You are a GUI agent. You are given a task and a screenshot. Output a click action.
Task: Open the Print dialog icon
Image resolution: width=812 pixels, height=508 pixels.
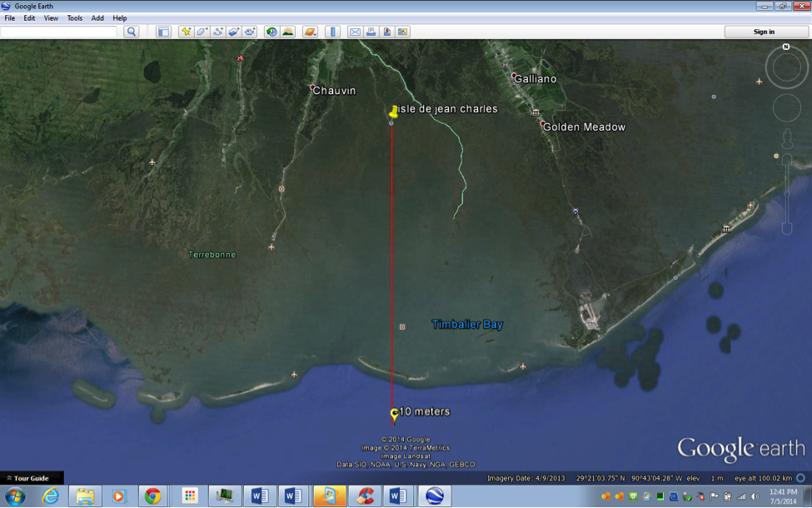pos(369,32)
